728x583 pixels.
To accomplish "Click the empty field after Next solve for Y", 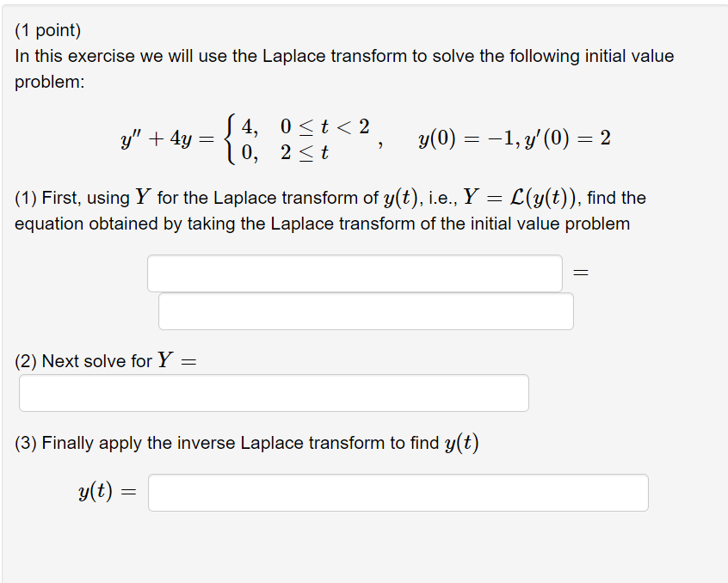I will click(273, 392).
